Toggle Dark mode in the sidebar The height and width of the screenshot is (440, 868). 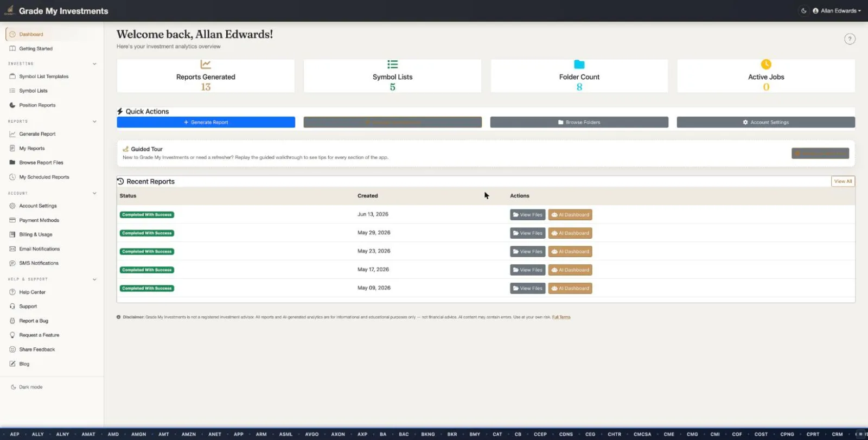(x=27, y=387)
